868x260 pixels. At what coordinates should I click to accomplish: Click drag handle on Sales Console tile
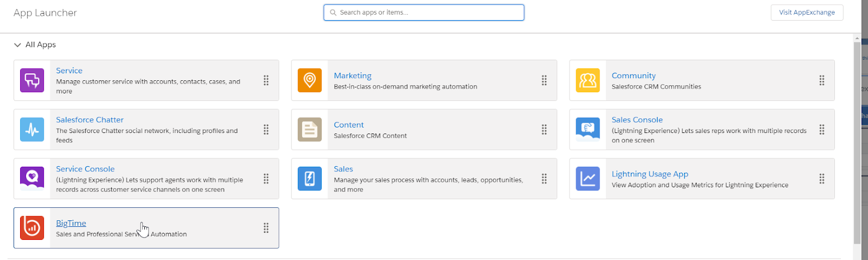coord(821,130)
